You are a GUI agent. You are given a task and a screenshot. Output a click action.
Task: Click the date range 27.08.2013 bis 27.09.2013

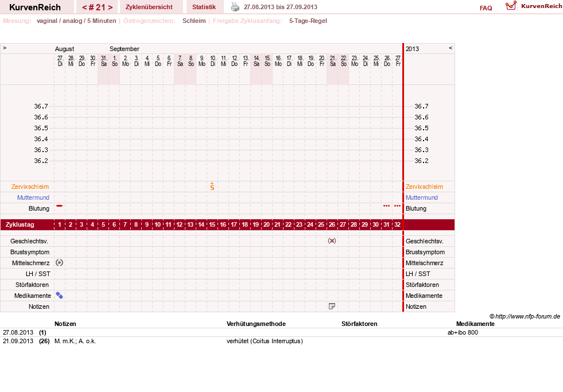pos(281,7)
